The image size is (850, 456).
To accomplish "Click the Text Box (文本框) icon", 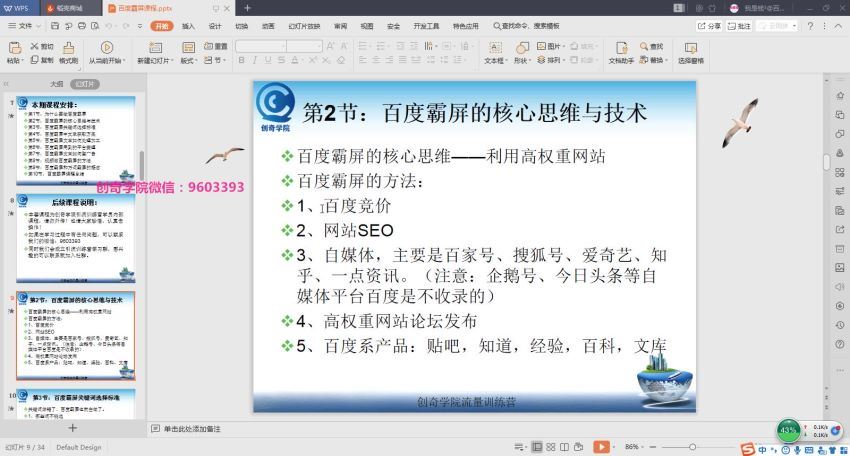I will 495,48.
